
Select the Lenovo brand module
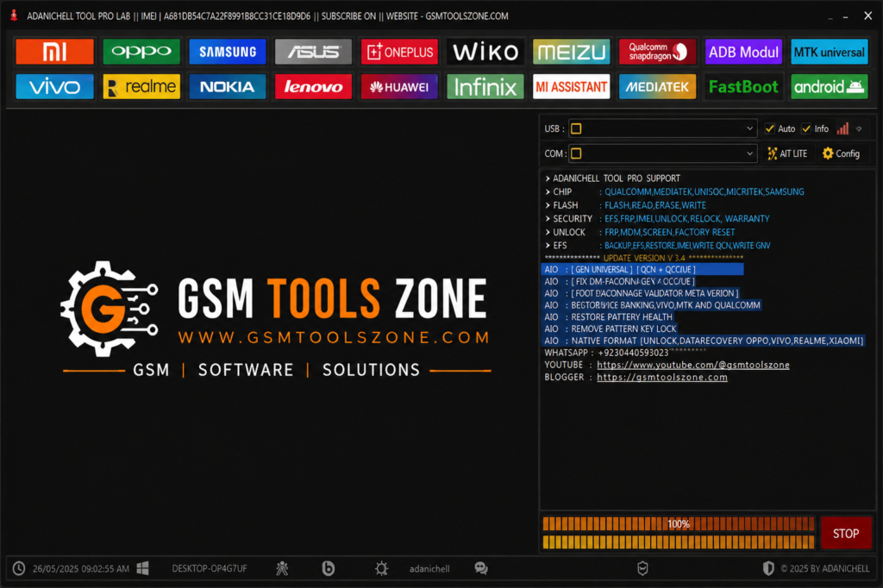pos(313,87)
